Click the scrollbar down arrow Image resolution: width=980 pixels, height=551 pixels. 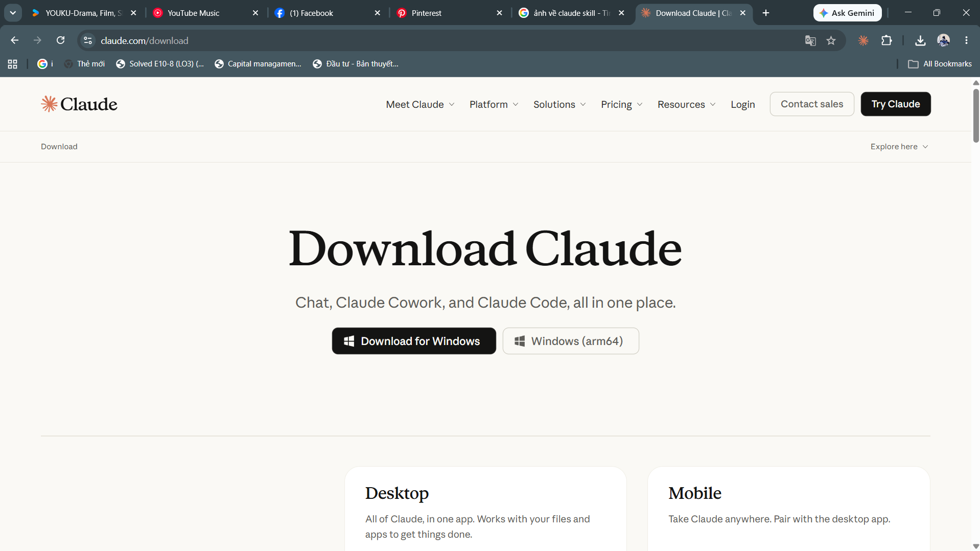[976, 546]
